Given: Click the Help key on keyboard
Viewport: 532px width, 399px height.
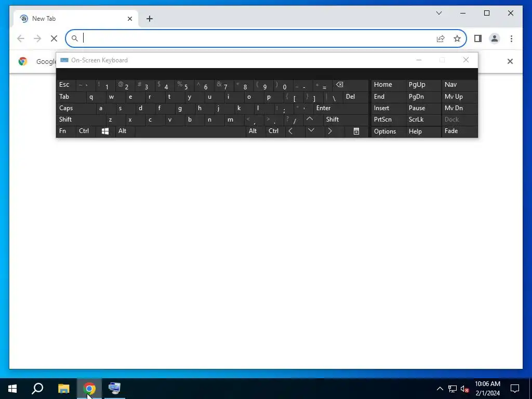Looking at the screenshot, I should pyautogui.click(x=423, y=131).
